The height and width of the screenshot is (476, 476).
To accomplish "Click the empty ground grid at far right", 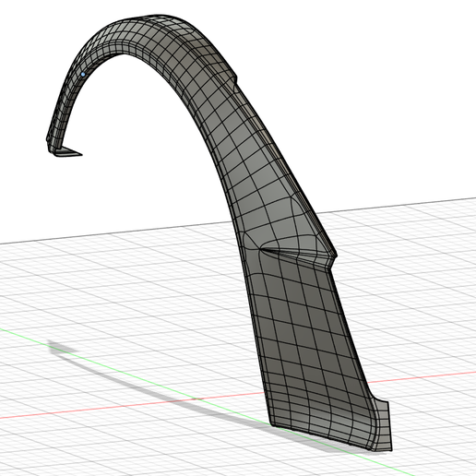I will coord(436,277).
